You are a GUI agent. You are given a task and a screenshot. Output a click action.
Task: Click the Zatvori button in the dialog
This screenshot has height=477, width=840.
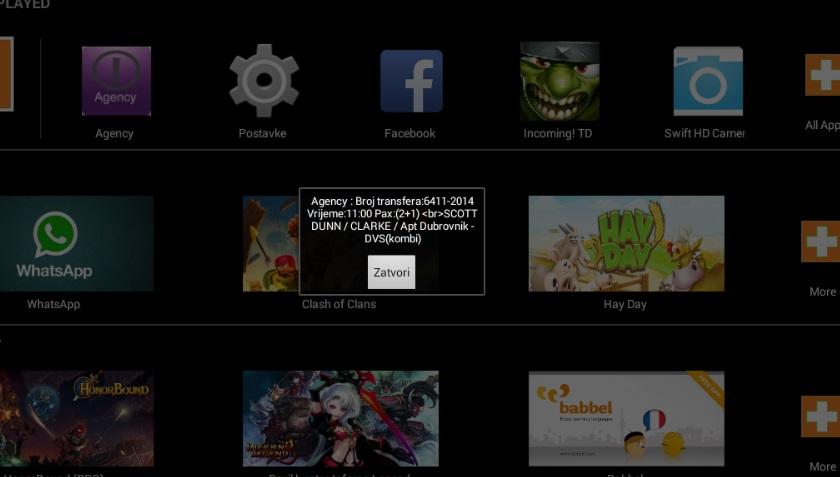[x=391, y=272]
